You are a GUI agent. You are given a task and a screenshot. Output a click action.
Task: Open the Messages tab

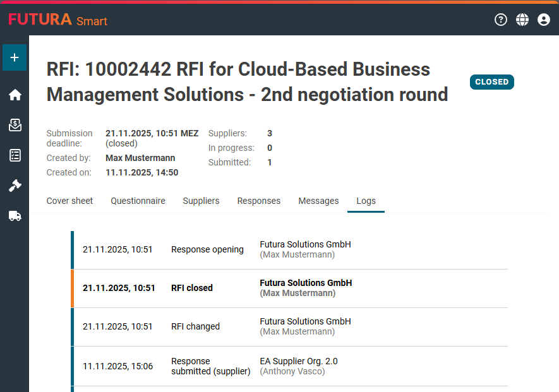318,201
